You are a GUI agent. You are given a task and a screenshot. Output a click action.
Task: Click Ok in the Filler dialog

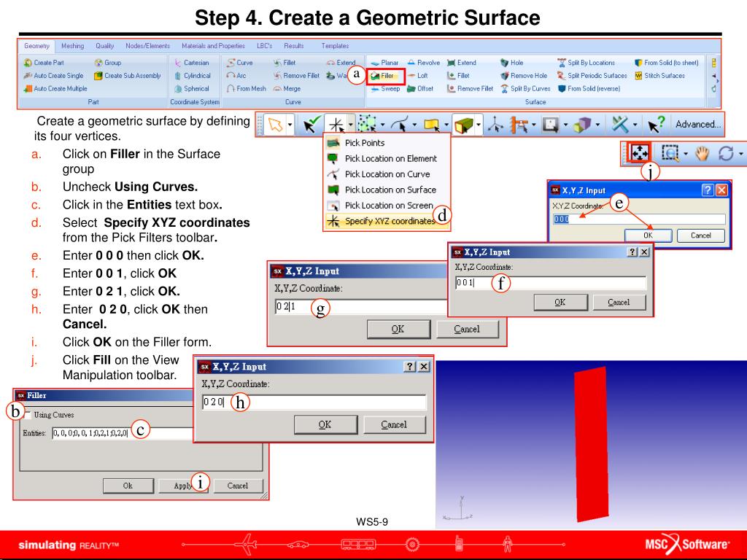pos(128,486)
